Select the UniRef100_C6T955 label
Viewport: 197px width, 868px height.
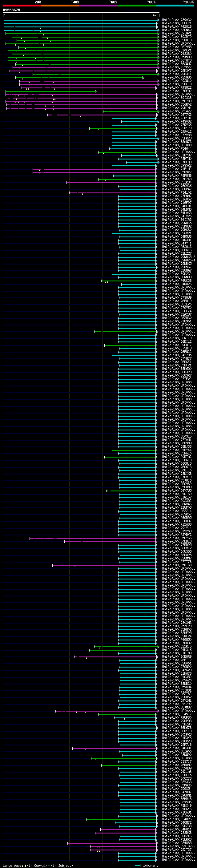click(176, 47)
